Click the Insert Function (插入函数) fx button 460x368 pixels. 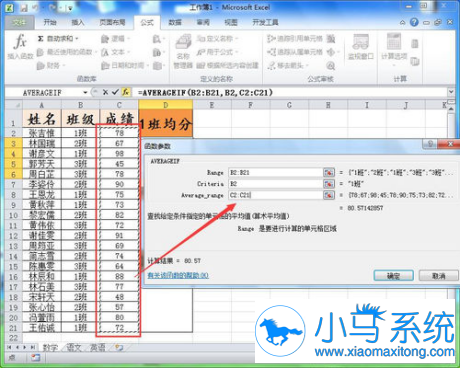(x=20, y=47)
